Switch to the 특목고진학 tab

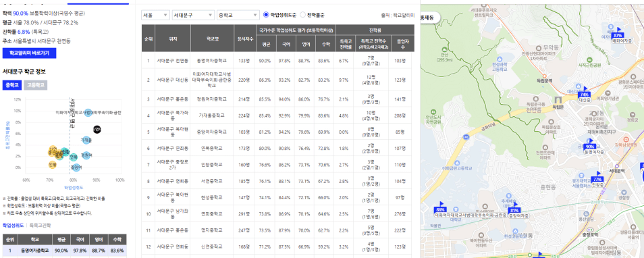[x=41, y=225]
